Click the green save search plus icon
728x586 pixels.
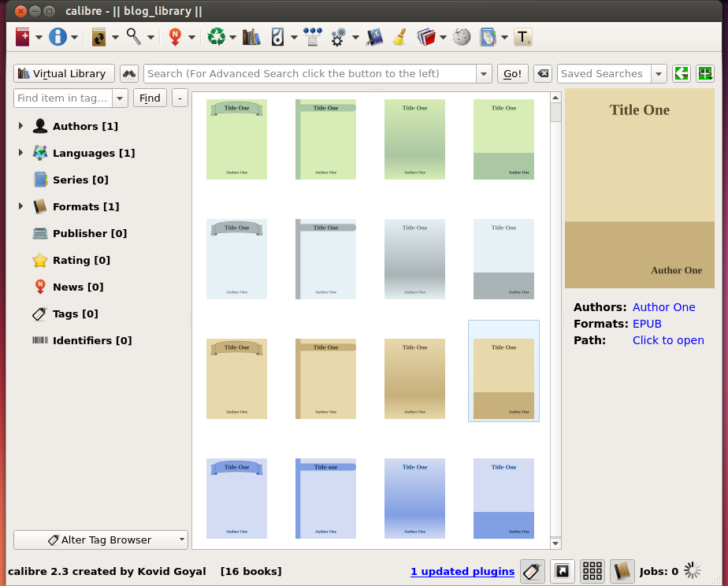(705, 74)
